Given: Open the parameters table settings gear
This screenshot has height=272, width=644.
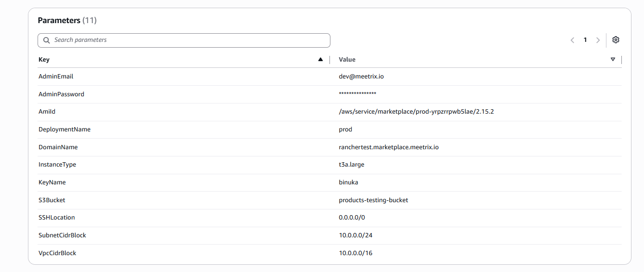Looking at the screenshot, I should tap(616, 40).
